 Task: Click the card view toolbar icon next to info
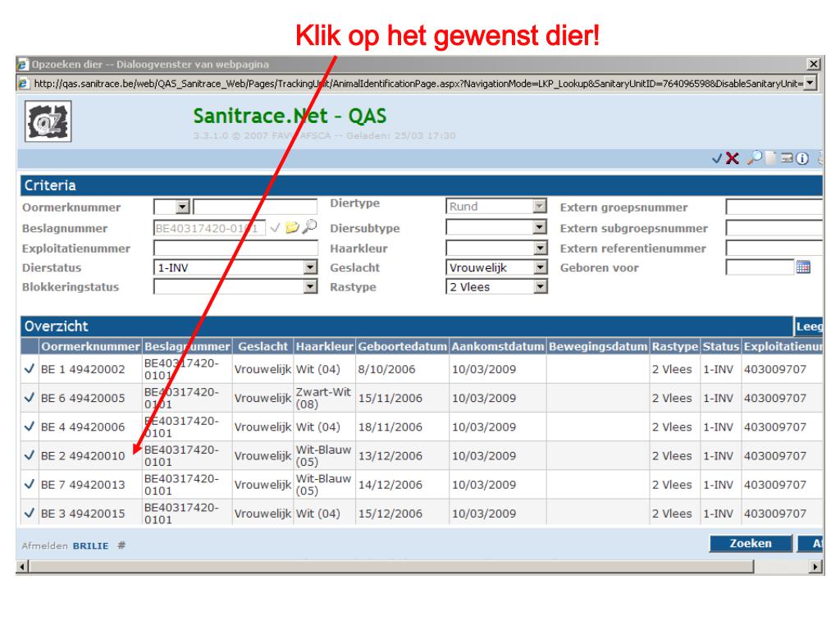[787, 158]
